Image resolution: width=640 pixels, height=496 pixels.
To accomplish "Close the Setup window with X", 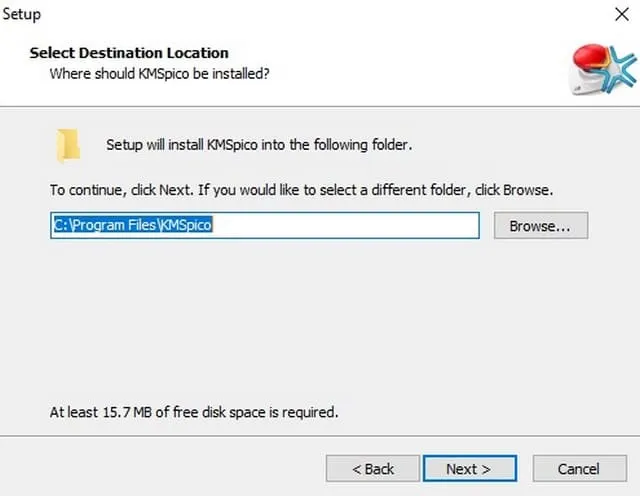I will tap(622, 14).
